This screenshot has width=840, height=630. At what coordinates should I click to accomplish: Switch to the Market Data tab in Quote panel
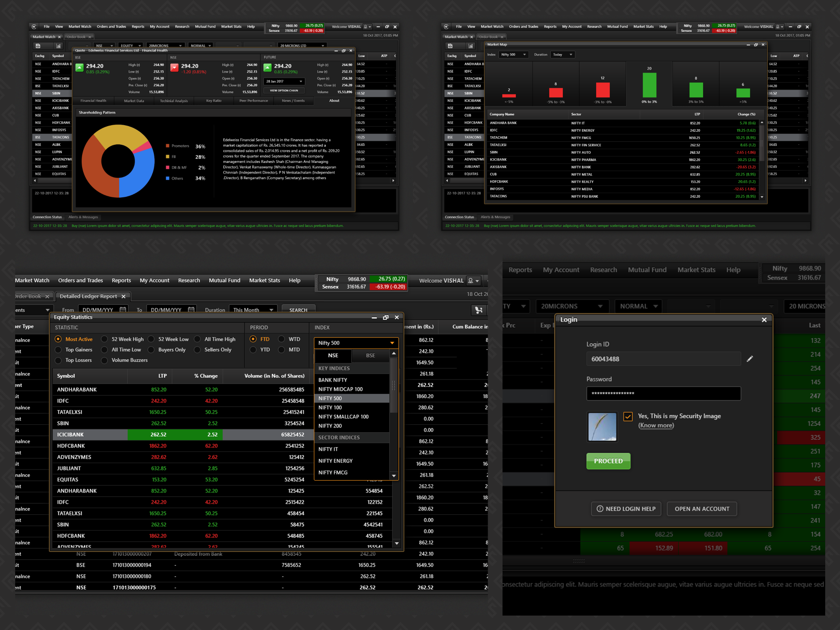134,101
